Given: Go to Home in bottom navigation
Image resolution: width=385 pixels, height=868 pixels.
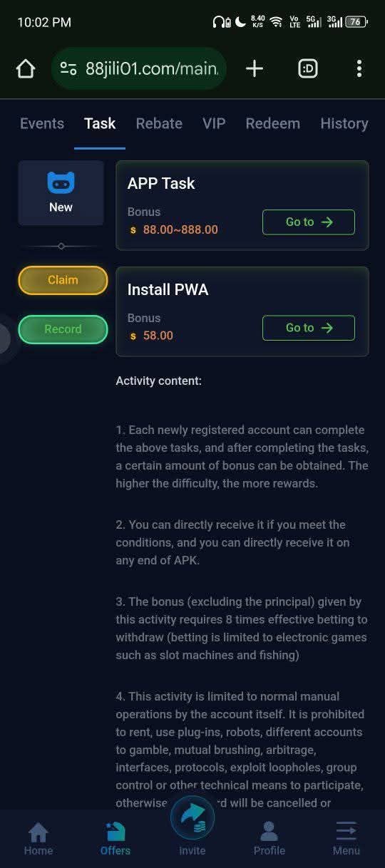Looking at the screenshot, I should click(x=38, y=839).
